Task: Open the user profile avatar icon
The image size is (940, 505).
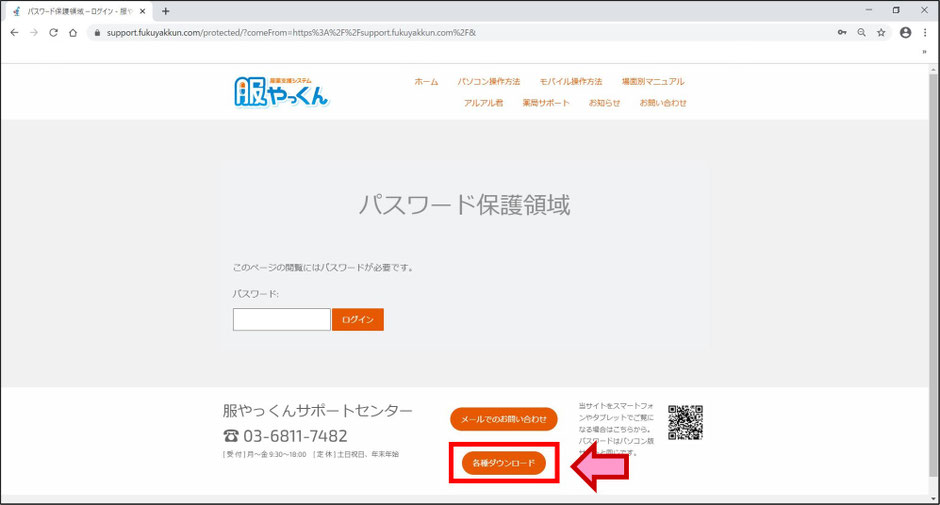Action: coord(905,32)
